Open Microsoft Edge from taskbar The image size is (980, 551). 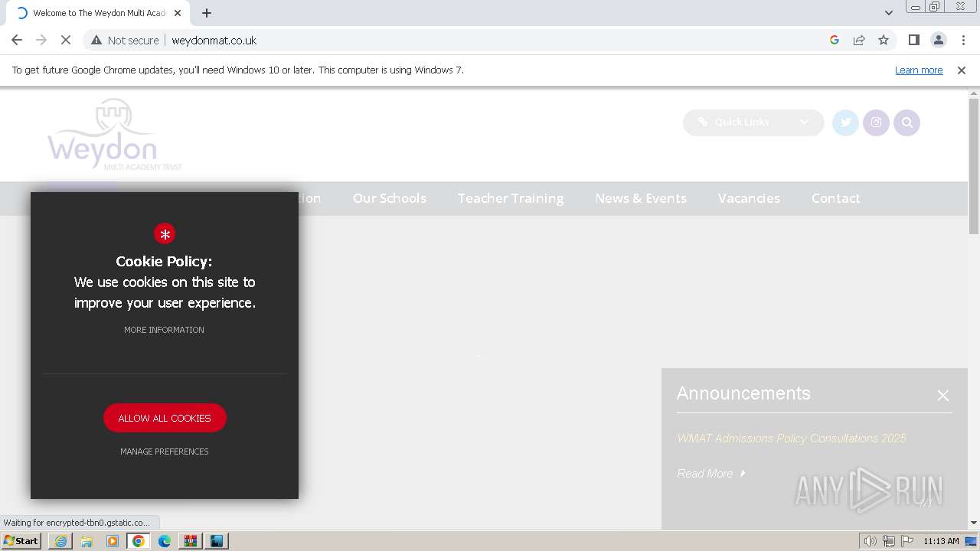point(165,541)
